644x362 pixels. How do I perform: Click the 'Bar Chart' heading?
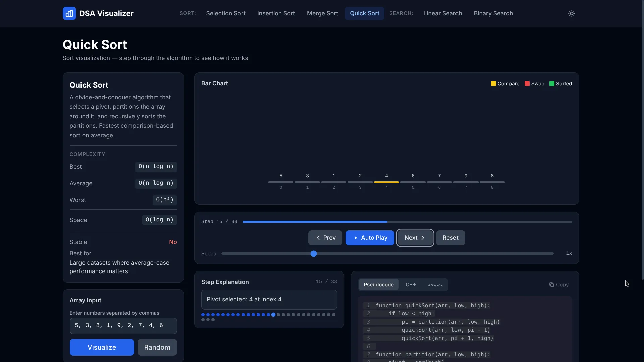[x=214, y=83]
